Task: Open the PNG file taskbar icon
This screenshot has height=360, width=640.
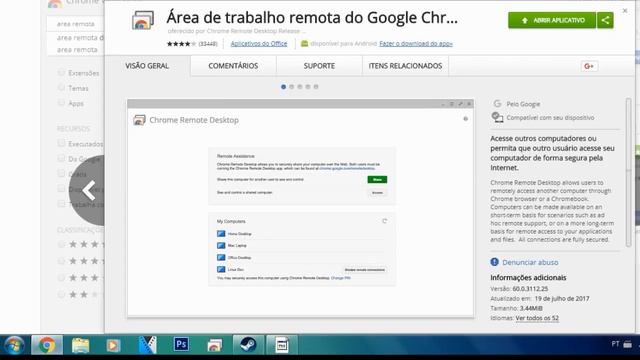Action: coord(282,345)
